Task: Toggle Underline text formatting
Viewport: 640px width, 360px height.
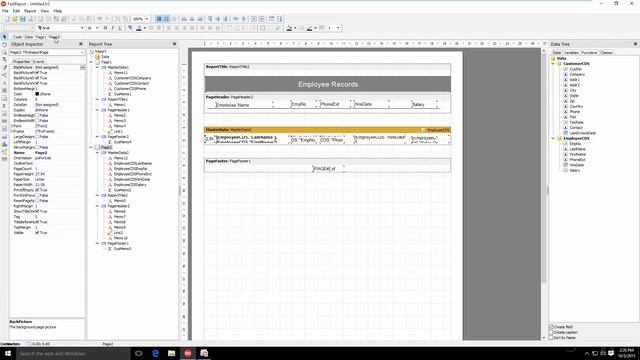Action: (120, 28)
